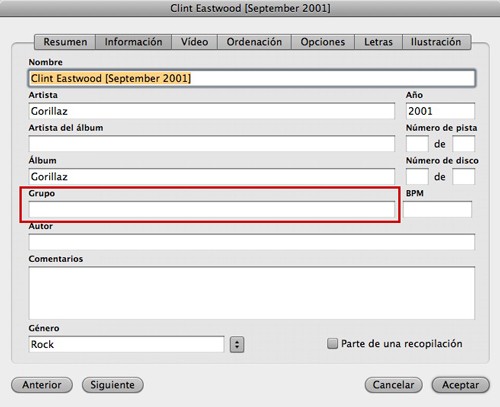This screenshot has height=407, width=500.
Task: Click the track total box after 'de'
Action: (x=463, y=144)
